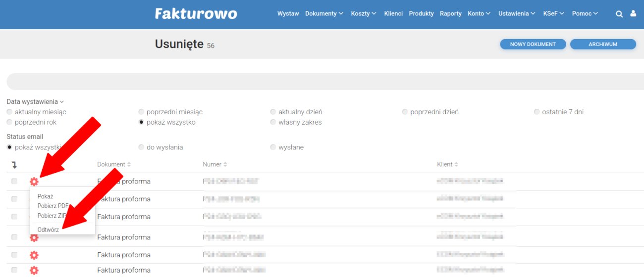Image resolution: width=644 pixels, height=277 pixels.
Task: Click the NOWY DOKUMENT button
Action: [x=533, y=44]
